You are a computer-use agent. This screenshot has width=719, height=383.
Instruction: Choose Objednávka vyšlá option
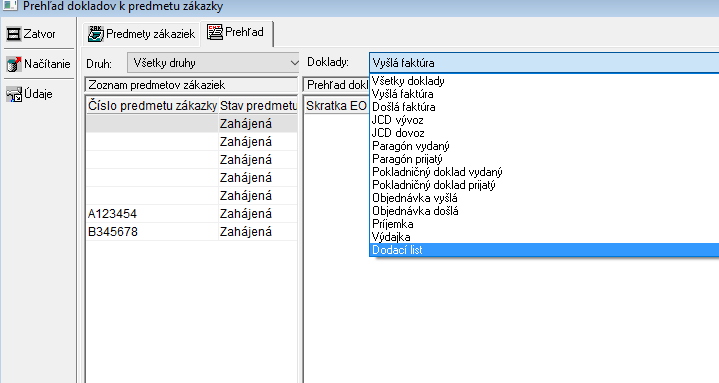coord(544,198)
